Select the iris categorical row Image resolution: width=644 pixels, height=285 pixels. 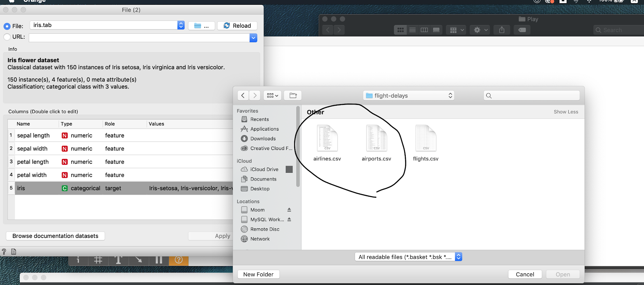(121, 188)
